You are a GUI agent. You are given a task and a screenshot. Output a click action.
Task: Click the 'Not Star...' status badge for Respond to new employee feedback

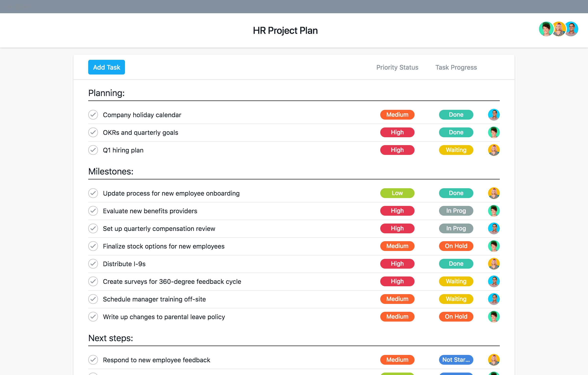point(455,360)
